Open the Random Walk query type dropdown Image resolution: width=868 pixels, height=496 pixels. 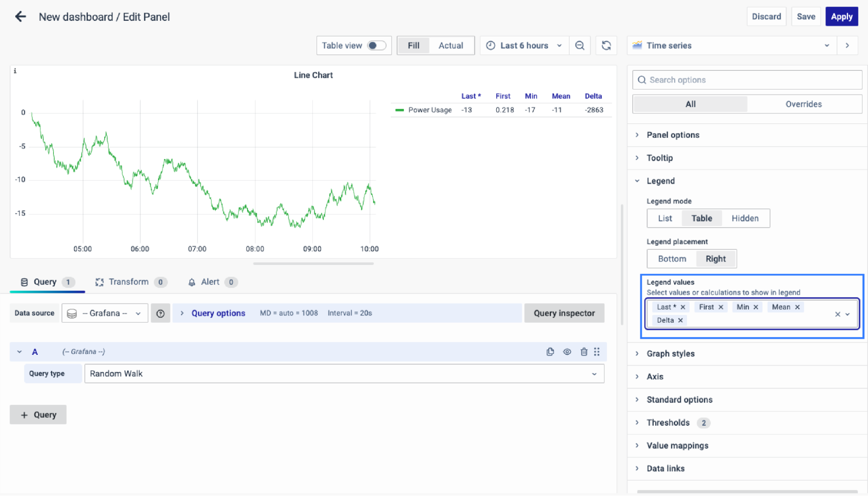coord(344,374)
